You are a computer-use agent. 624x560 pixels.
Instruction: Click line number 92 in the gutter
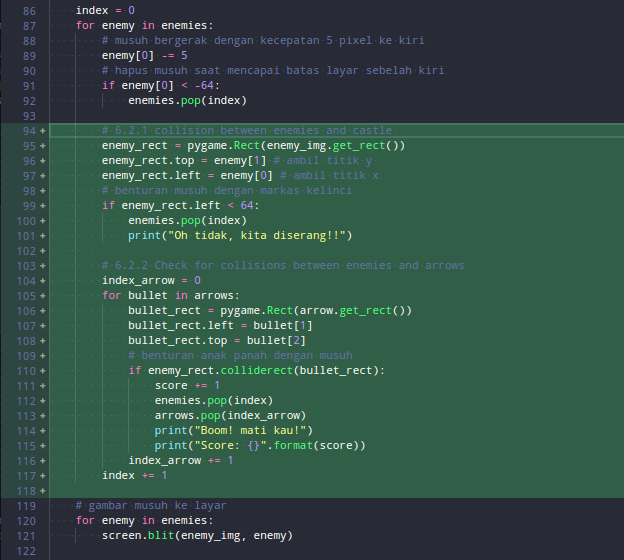[27, 101]
